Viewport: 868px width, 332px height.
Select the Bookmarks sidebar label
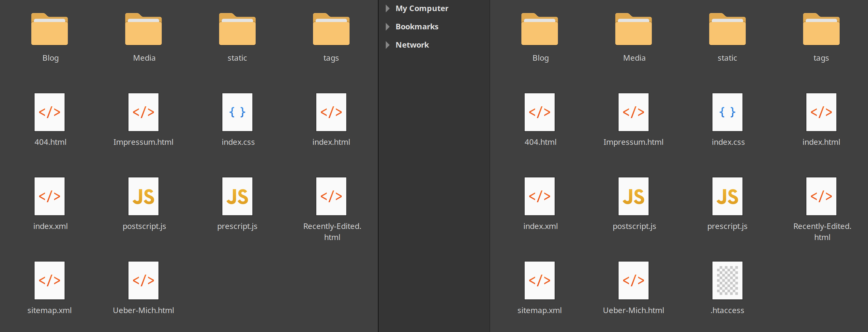click(x=417, y=26)
